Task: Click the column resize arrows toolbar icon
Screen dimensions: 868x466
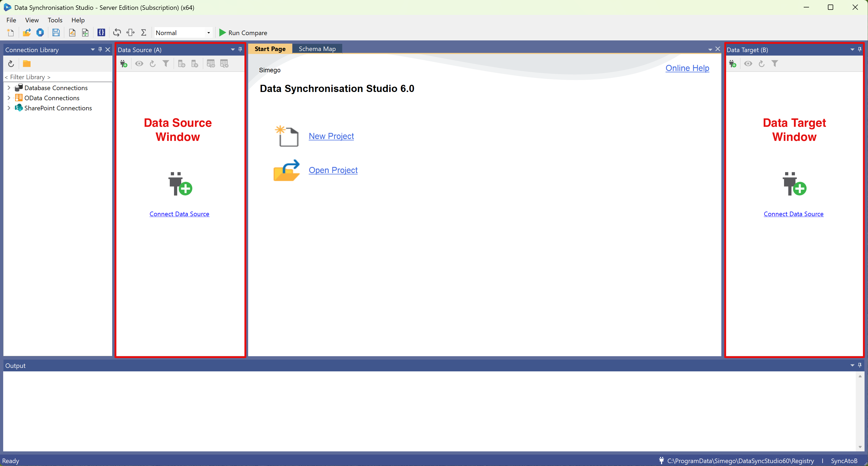Action: [x=130, y=33]
